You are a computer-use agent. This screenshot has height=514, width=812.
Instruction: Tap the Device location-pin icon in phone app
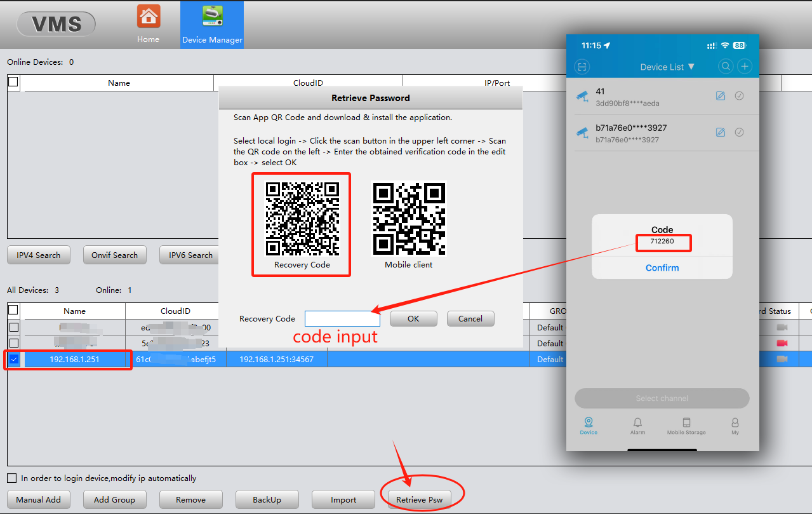(x=589, y=423)
